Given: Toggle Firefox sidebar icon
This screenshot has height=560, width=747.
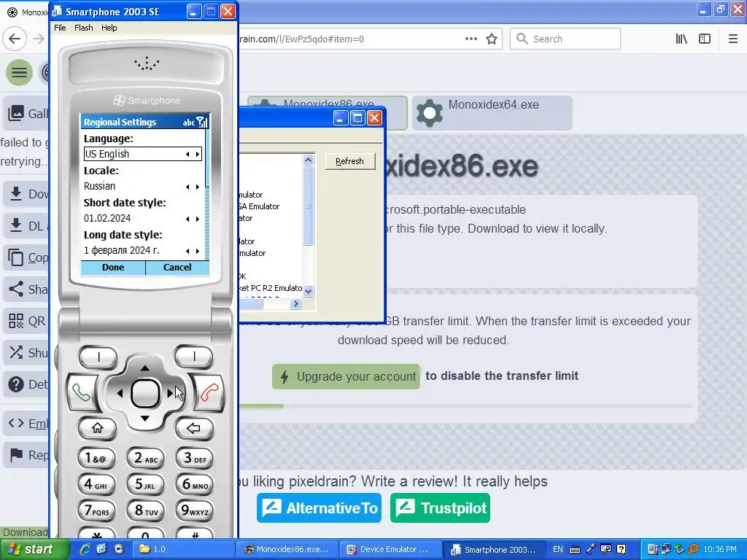Looking at the screenshot, I should pyautogui.click(x=705, y=39).
